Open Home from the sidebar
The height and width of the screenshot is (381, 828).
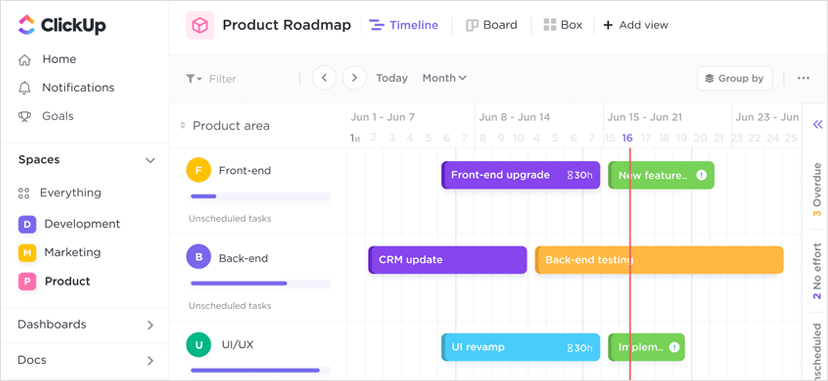coord(59,59)
